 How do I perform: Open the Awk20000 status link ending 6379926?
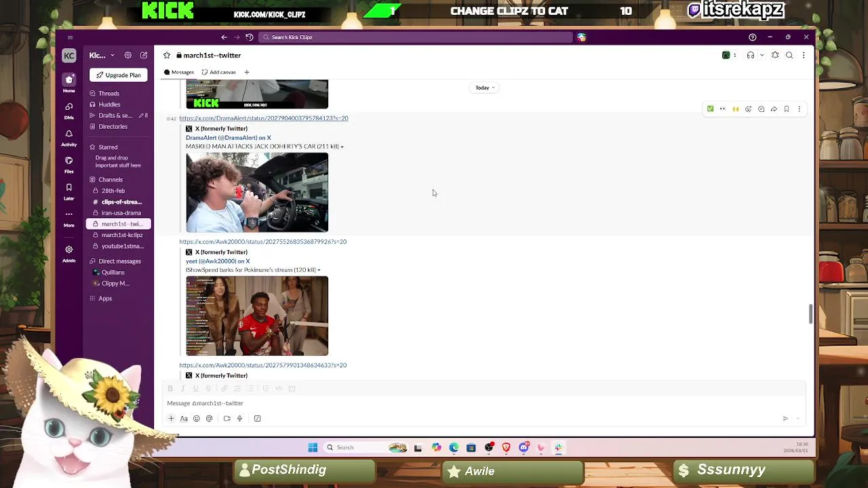(x=263, y=241)
